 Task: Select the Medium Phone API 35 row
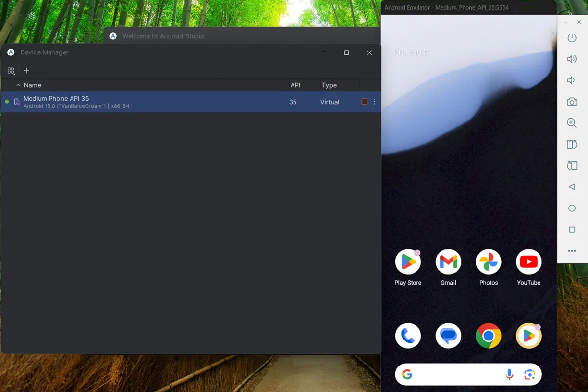pyautogui.click(x=147, y=102)
